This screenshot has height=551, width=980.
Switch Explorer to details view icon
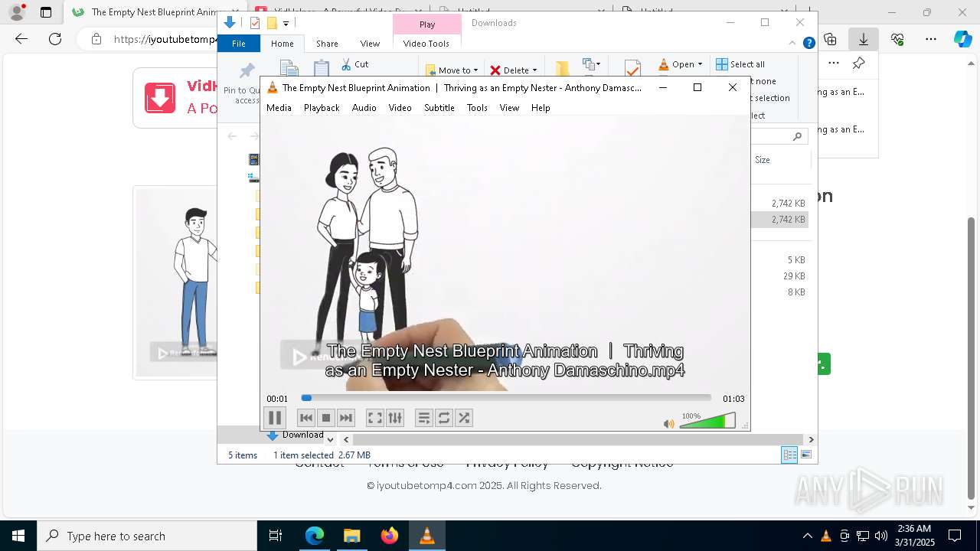[x=789, y=455]
